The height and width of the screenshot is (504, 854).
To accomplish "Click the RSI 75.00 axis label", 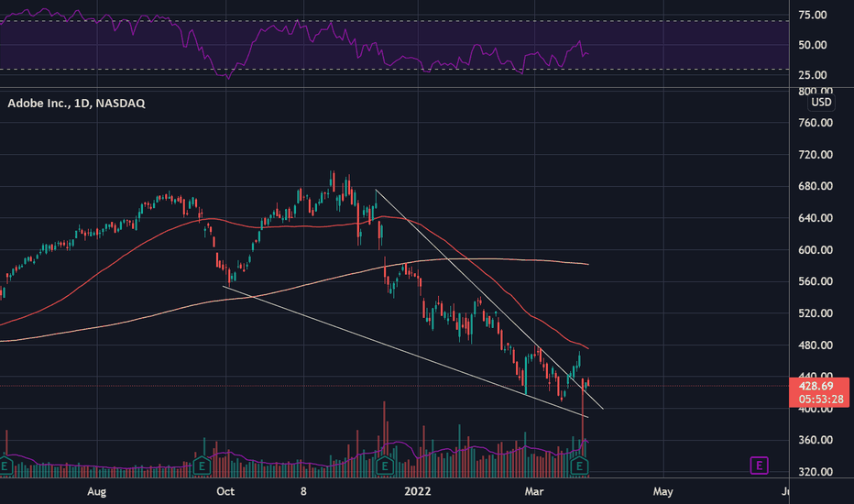I will [x=813, y=16].
